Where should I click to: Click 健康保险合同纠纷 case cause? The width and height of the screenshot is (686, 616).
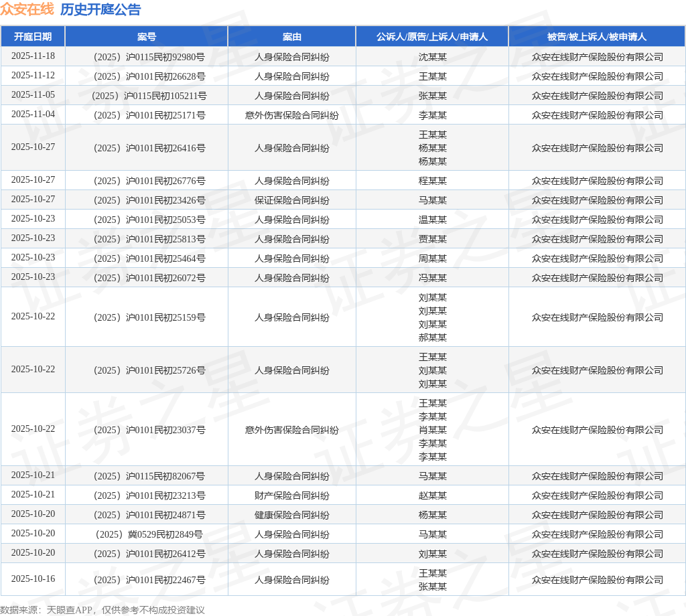pos(292,515)
